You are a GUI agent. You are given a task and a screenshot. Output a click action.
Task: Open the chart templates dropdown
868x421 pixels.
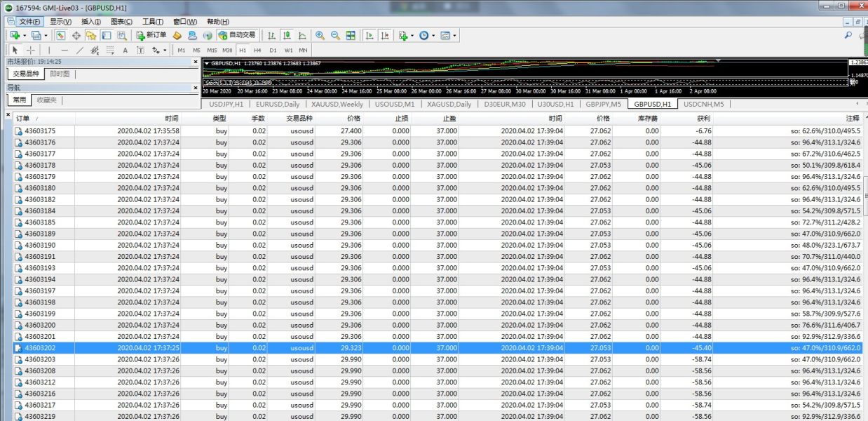click(x=455, y=35)
